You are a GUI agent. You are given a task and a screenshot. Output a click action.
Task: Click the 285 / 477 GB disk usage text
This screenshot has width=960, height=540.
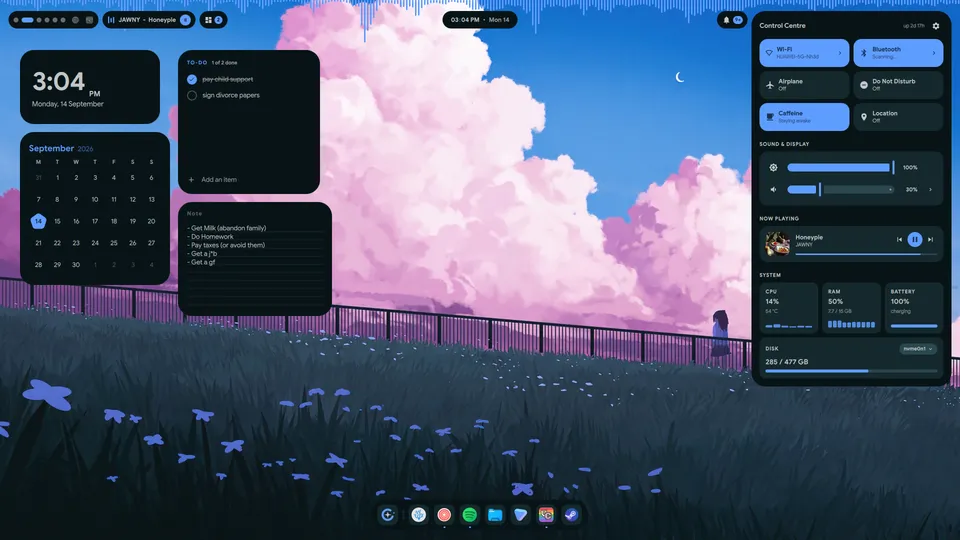787,362
